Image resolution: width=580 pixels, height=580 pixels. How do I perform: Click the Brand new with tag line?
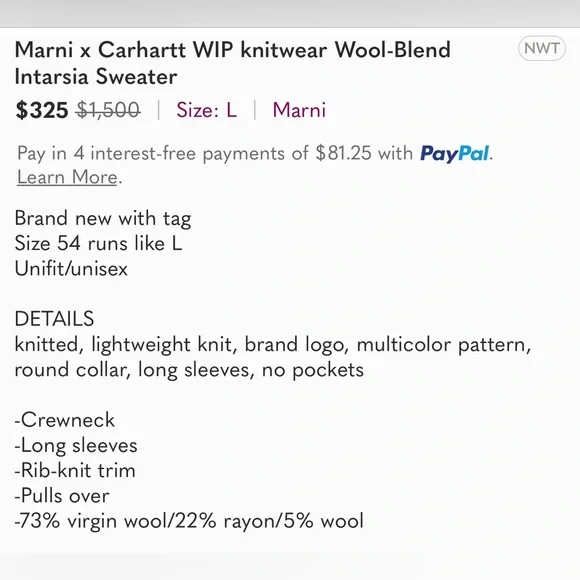pyautogui.click(x=103, y=218)
